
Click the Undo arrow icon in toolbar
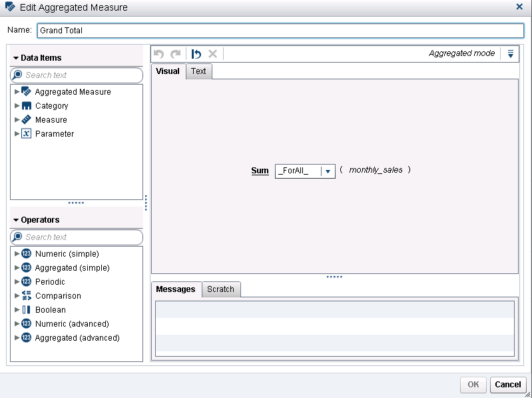(158, 53)
